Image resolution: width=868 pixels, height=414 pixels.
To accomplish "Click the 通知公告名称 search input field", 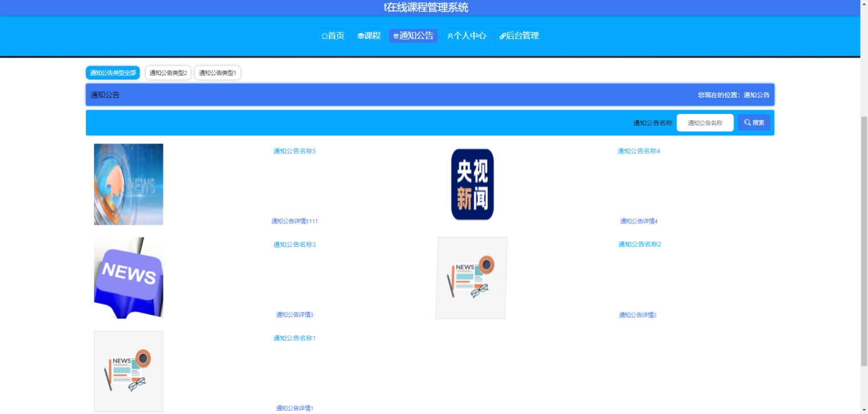I will 705,122.
